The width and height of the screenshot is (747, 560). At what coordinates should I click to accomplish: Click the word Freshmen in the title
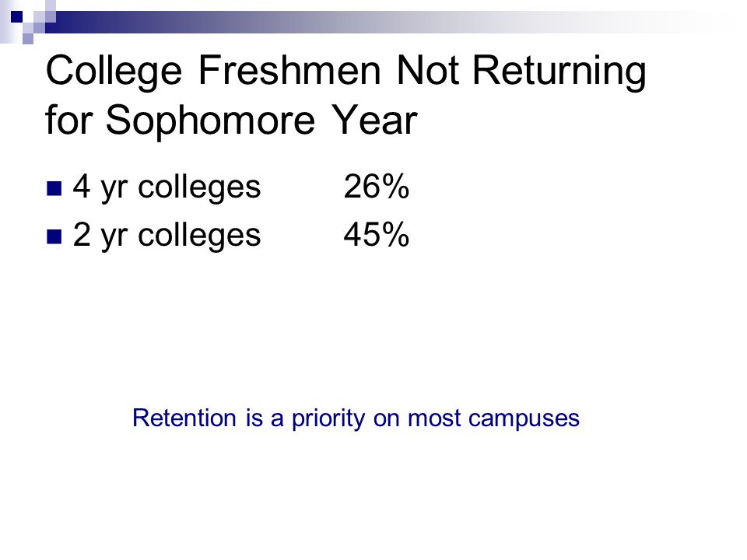pyautogui.click(x=289, y=70)
